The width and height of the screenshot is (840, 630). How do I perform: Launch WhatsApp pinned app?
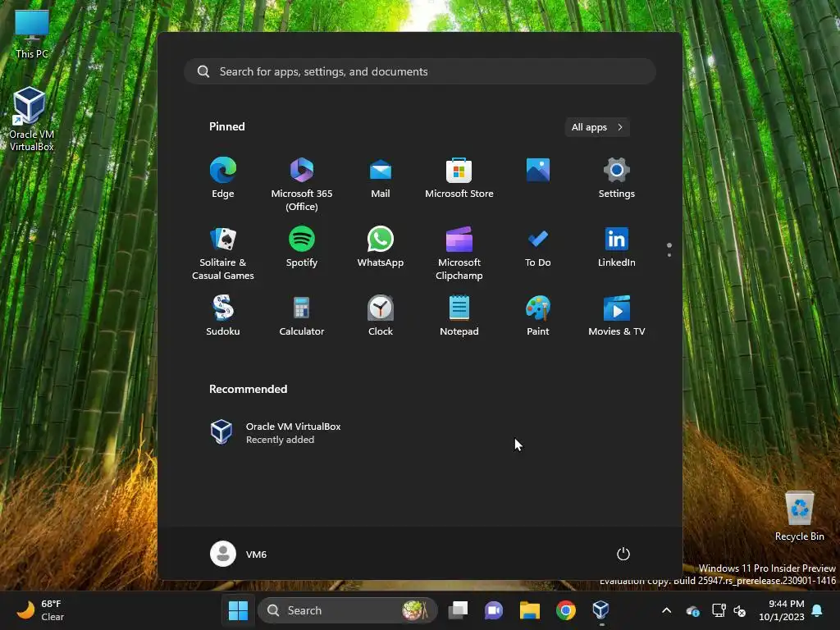click(381, 247)
